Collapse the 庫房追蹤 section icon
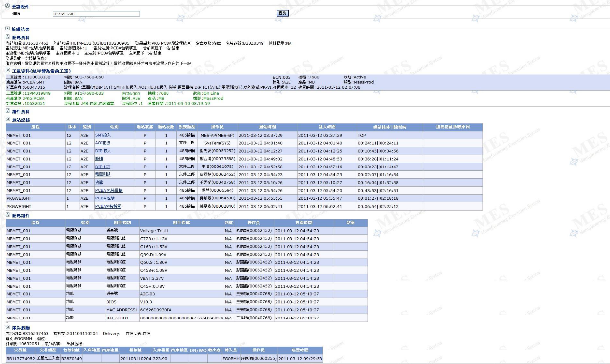 point(8,327)
